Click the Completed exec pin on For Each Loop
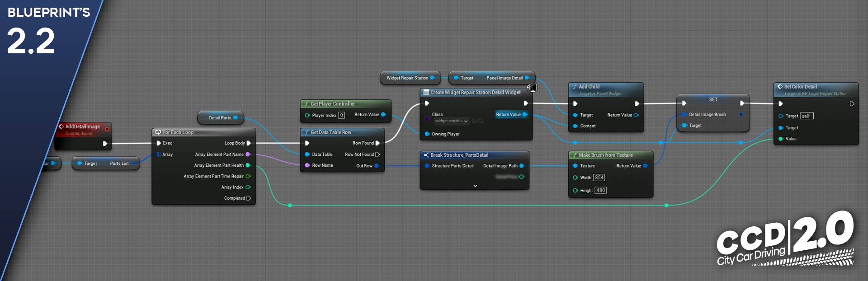 click(x=249, y=198)
